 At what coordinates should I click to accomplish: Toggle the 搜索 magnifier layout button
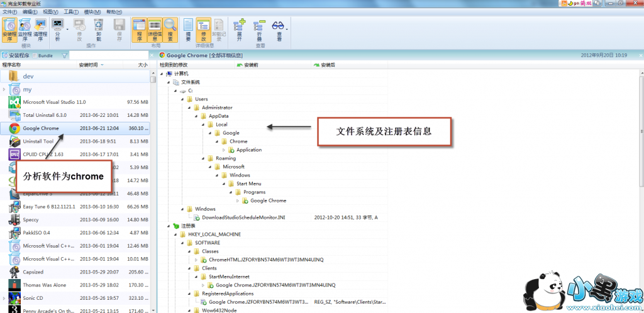(170, 30)
